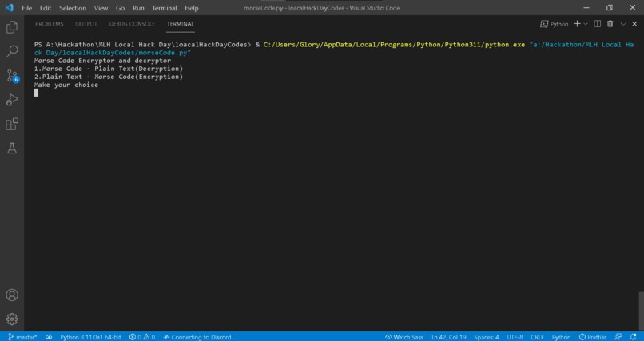
Task: Click line '1.Morse Code - Plain Text(Decryption)'
Action: [109, 69]
